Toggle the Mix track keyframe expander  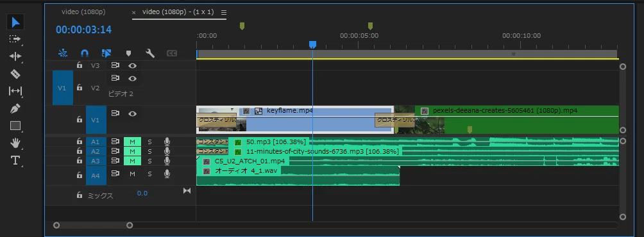[x=187, y=191]
